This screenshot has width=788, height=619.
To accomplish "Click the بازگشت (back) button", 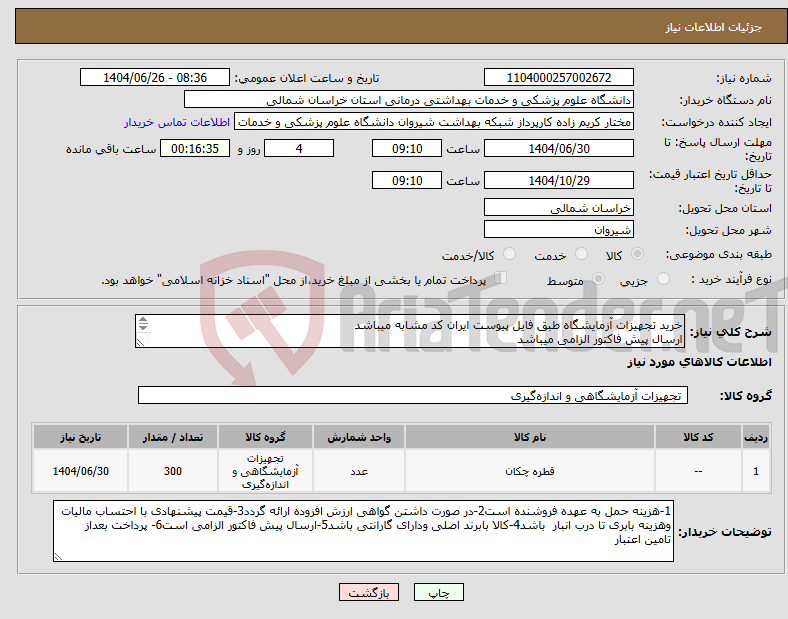I will [369, 592].
